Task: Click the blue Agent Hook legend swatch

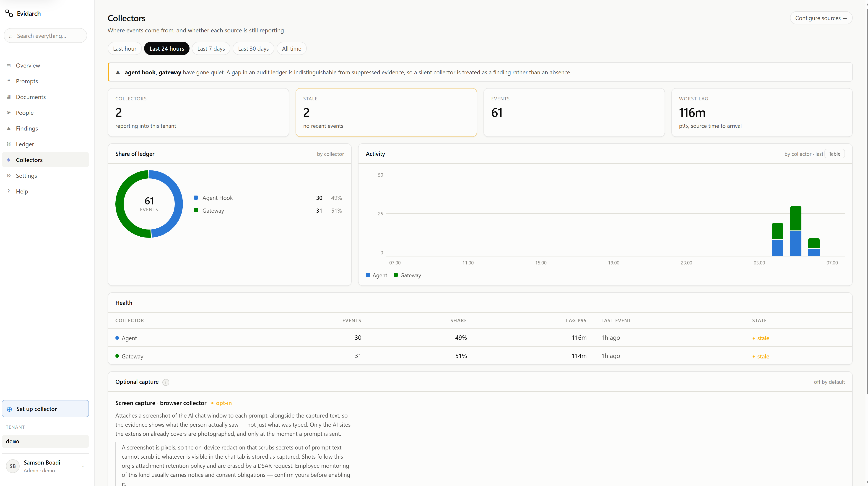Action: 196,198
